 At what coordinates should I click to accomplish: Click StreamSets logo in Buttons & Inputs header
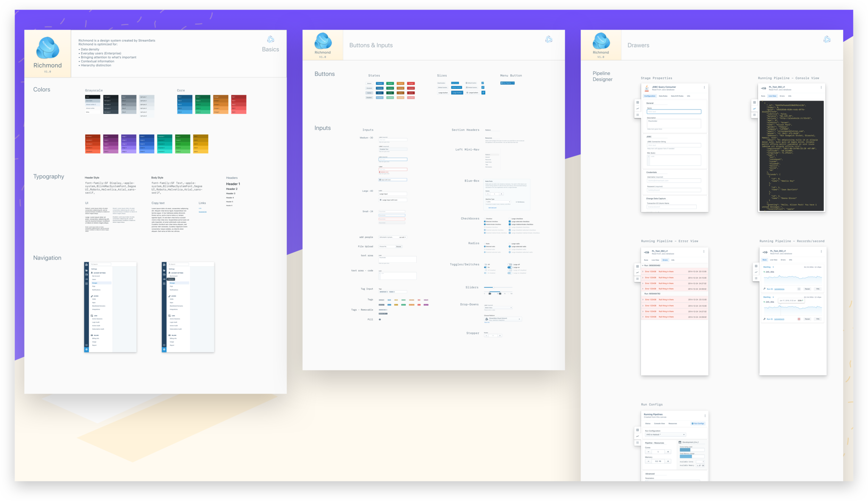click(x=549, y=40)
